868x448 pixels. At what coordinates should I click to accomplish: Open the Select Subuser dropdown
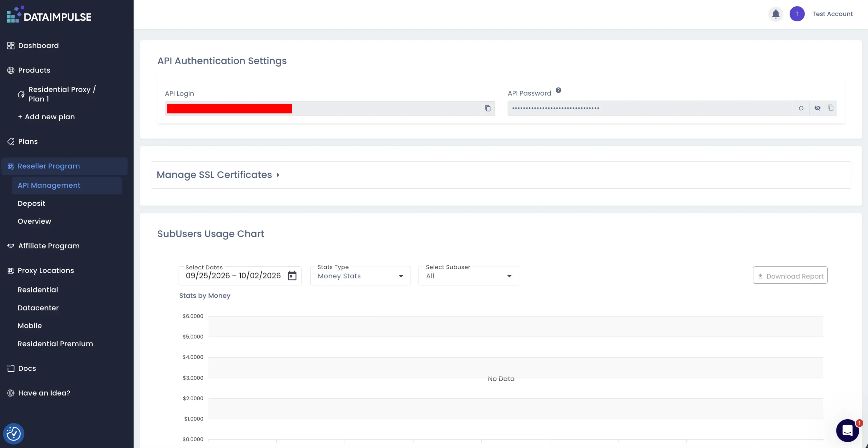[x=469, y=276]
